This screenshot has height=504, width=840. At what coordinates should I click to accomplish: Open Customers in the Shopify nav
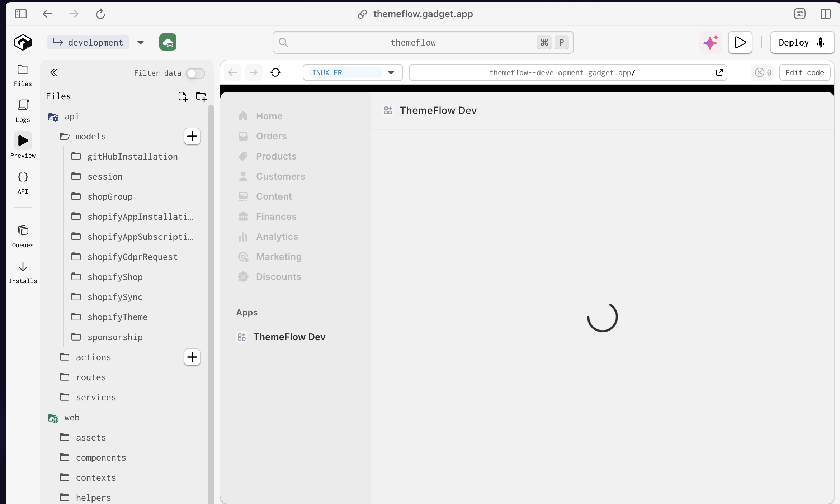tap(280, 176)
